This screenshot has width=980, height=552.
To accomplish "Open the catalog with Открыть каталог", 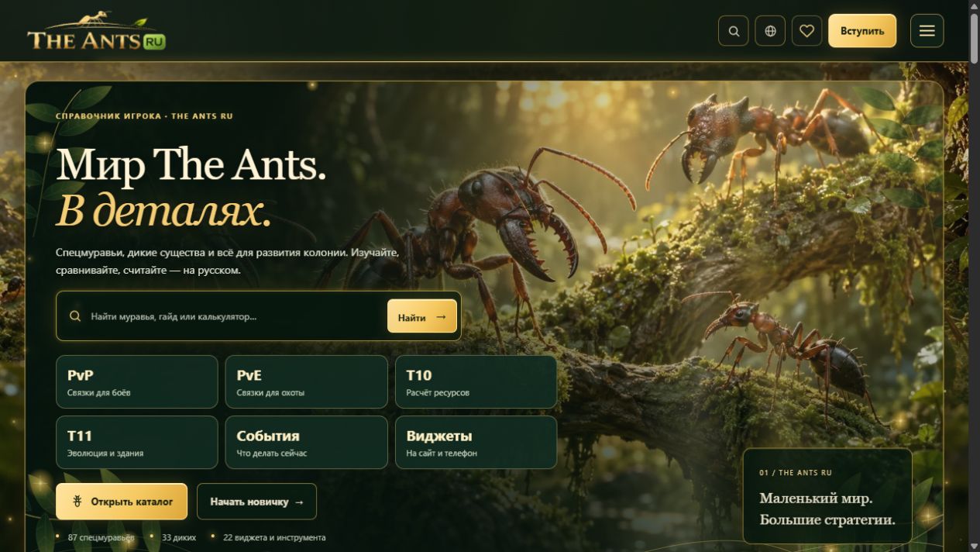I will pos(121,502).
